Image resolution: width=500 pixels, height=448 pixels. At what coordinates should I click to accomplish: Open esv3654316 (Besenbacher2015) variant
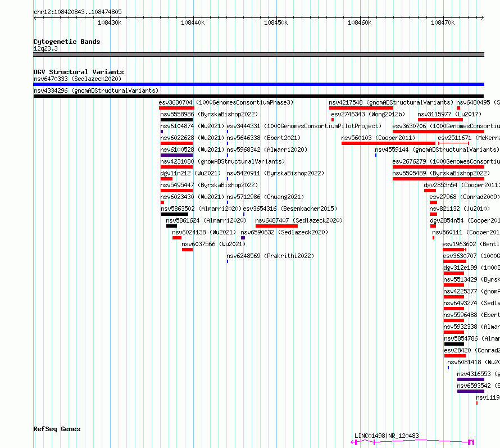(x=290, y=209)
